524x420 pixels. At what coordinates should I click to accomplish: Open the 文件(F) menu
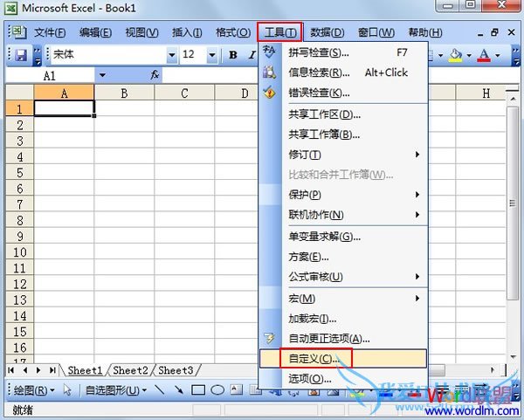[x=50, y=32]
